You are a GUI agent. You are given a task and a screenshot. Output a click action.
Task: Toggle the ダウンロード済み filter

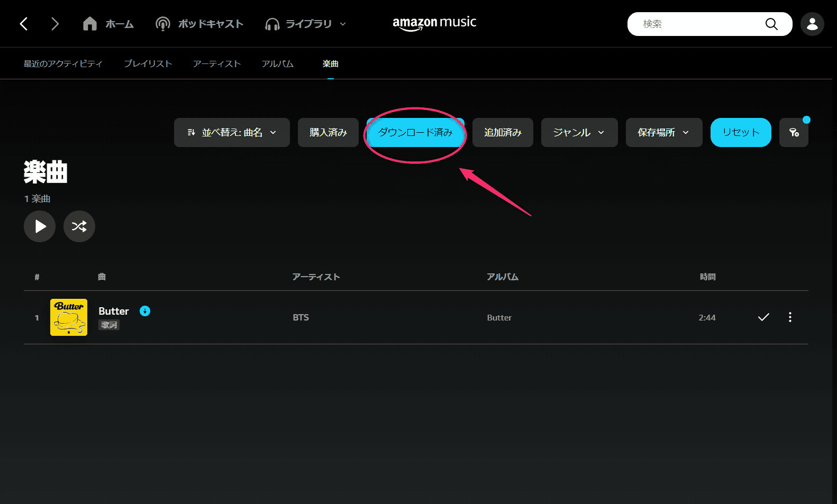415,132
